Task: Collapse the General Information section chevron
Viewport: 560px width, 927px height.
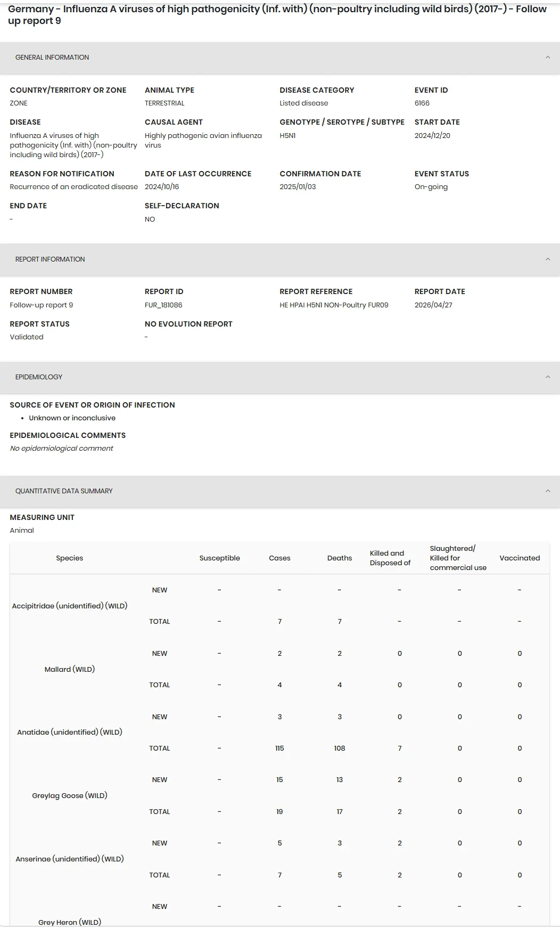Action: click(548, 58)
